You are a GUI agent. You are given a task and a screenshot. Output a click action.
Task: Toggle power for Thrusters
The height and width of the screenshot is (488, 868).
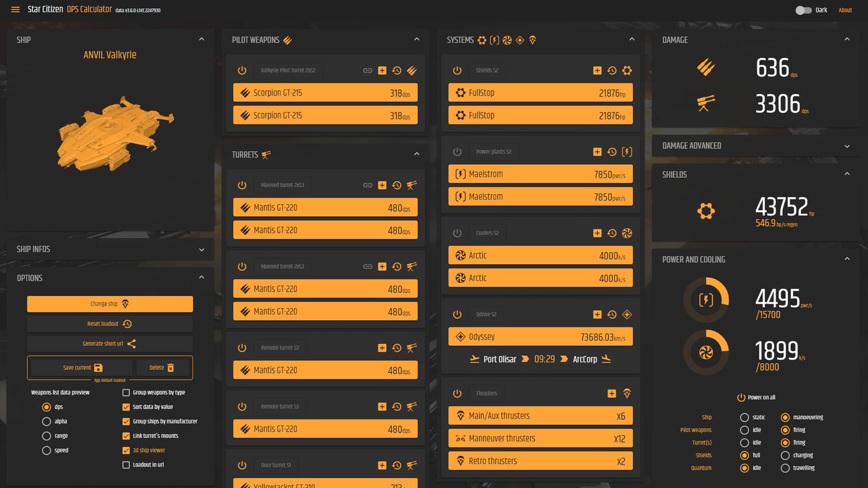point(457,393)
